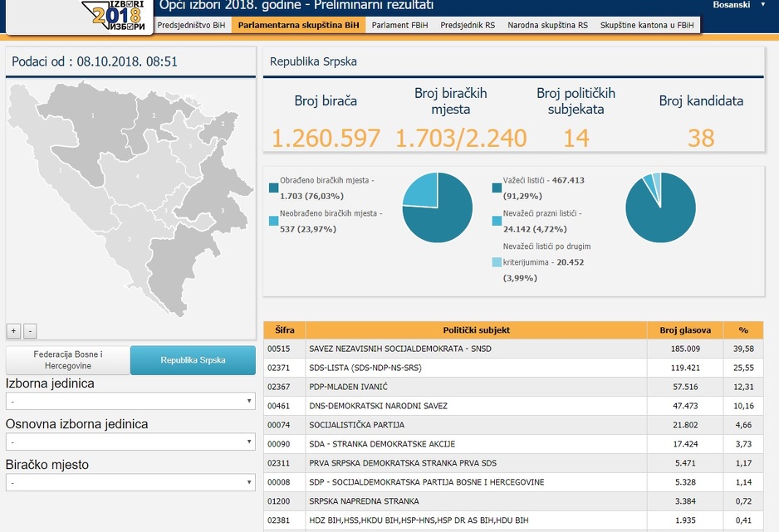This screenshot has width=779, height=532.
Task: Expand the Osnovna izborna jedinica dropdown
Action: click(130, 442)
